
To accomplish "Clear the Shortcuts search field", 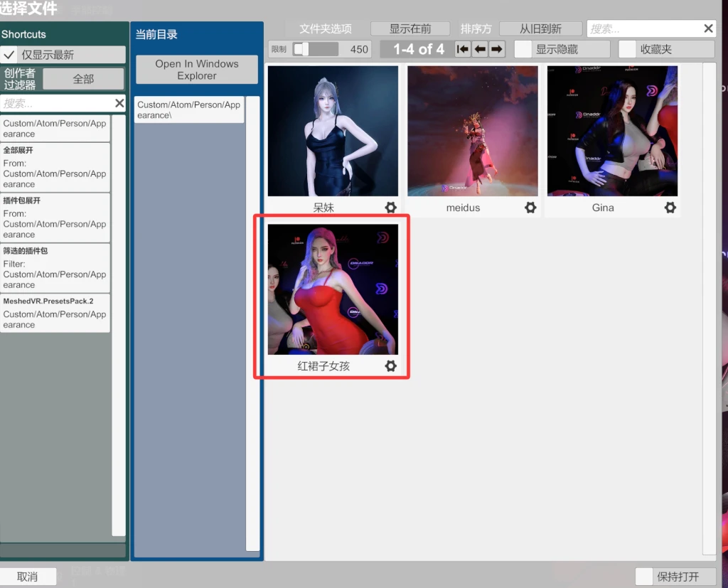I will point(119,104).
